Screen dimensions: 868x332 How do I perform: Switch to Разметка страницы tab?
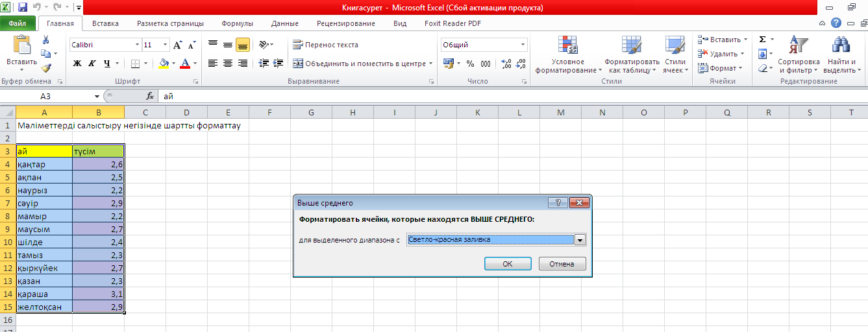click(x=170, y=23)
